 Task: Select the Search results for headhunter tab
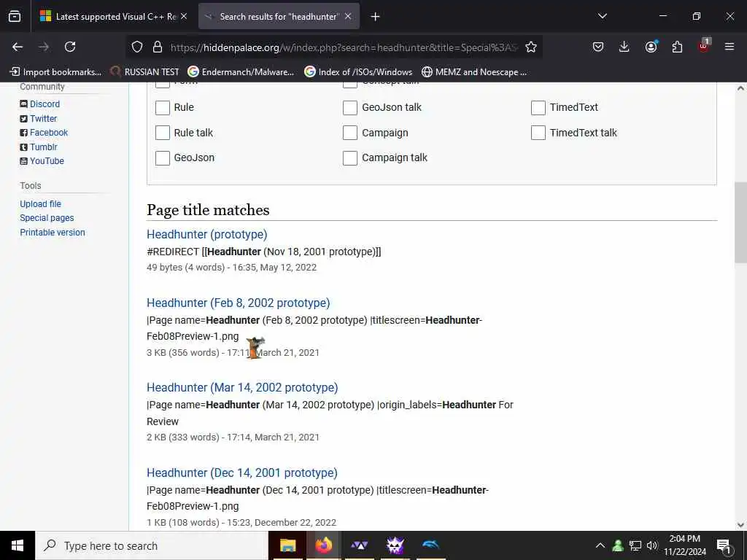[279, 17]
